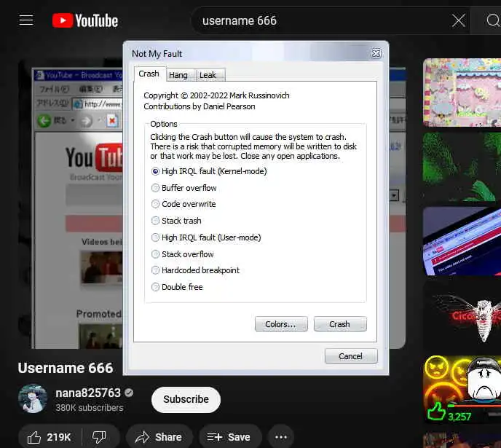Select the Double free option

(x=177, y=287)
